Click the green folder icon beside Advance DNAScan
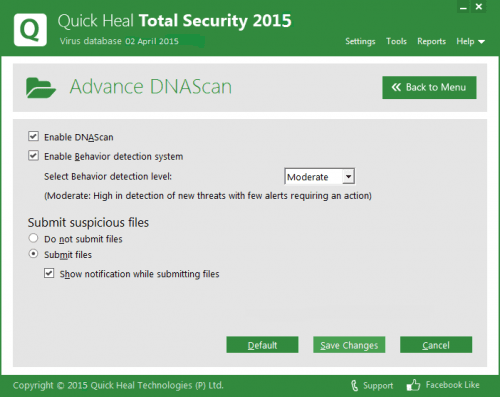 41,88
